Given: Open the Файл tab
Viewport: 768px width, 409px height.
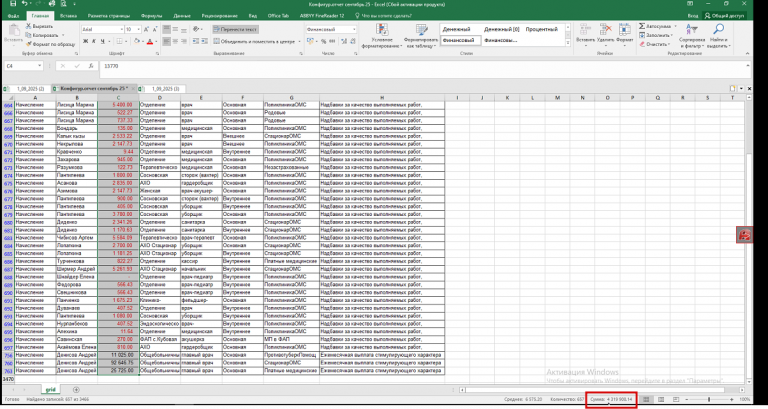Looking at the screenshot, I should tap(13, 16).
